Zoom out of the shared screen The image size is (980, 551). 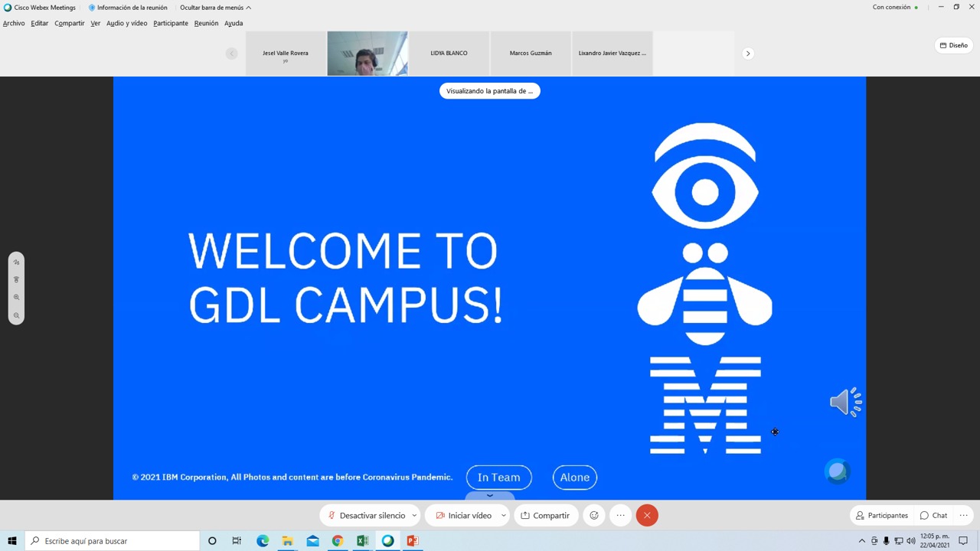16,315
